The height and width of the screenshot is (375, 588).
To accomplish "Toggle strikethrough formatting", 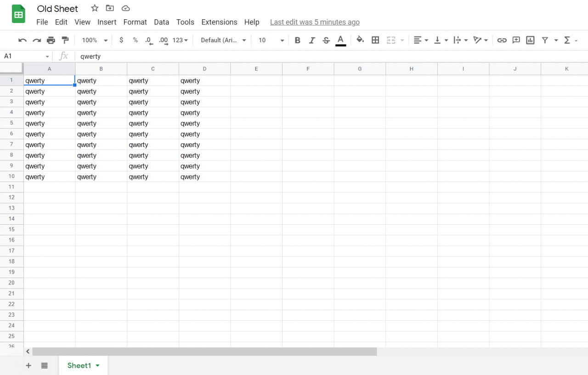I will pyautogui.click(x=326, y=40).
